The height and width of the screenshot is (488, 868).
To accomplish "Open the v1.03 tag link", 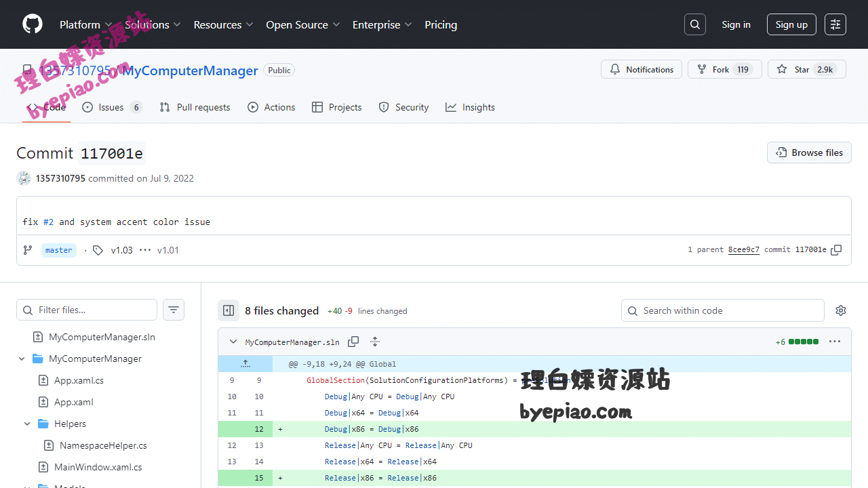I will tap(121, 250).
